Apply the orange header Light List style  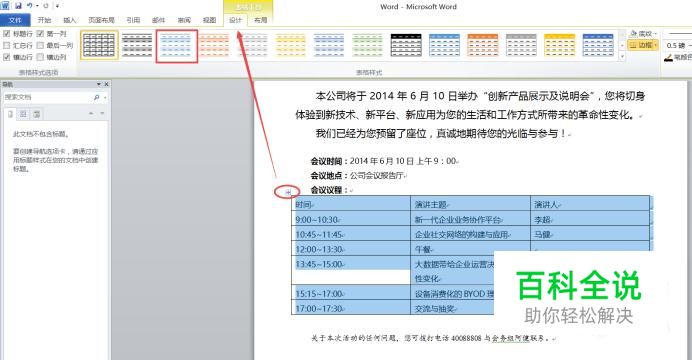[x=483, y=45]
